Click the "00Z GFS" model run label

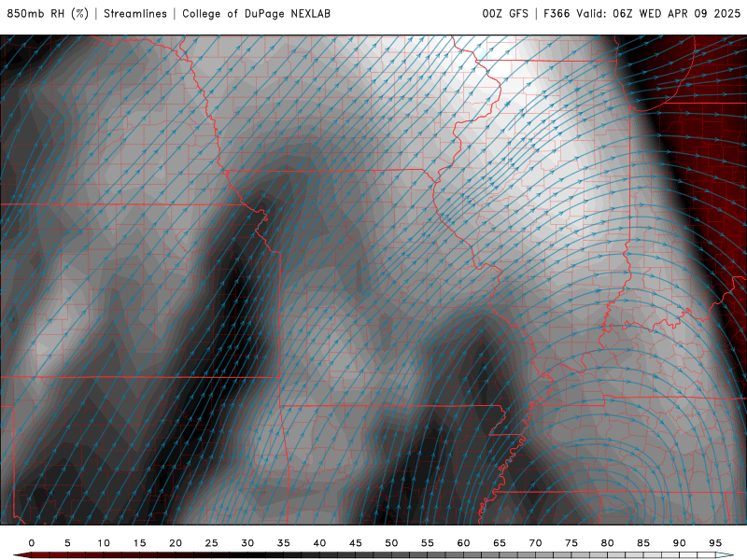(x=505, y=13)
